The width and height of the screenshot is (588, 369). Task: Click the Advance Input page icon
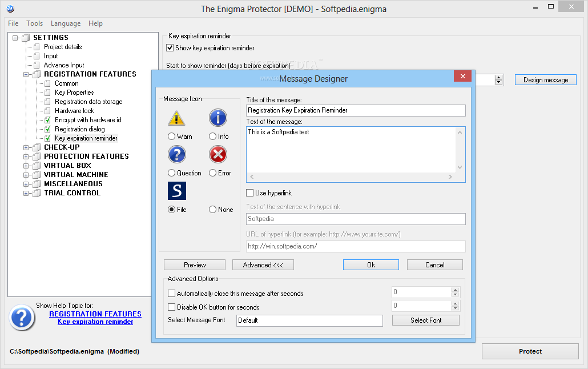[37, 65]
